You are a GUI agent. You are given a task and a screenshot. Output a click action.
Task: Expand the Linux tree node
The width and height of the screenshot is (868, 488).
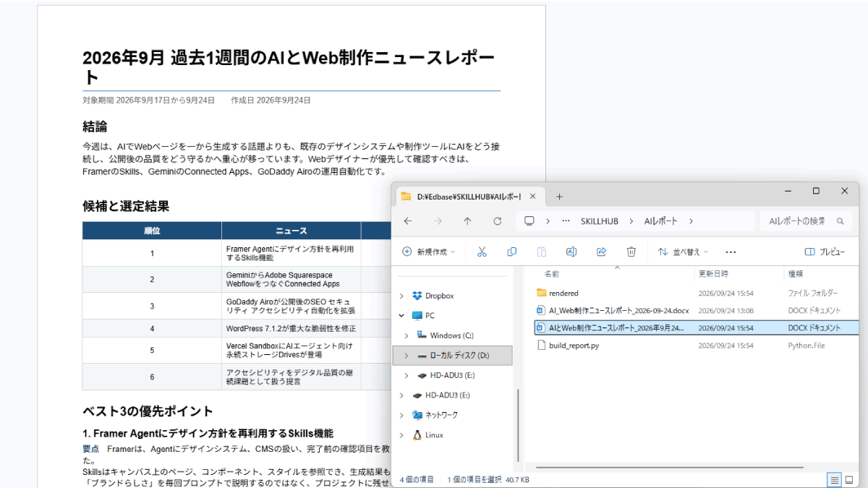pos(401,435)
